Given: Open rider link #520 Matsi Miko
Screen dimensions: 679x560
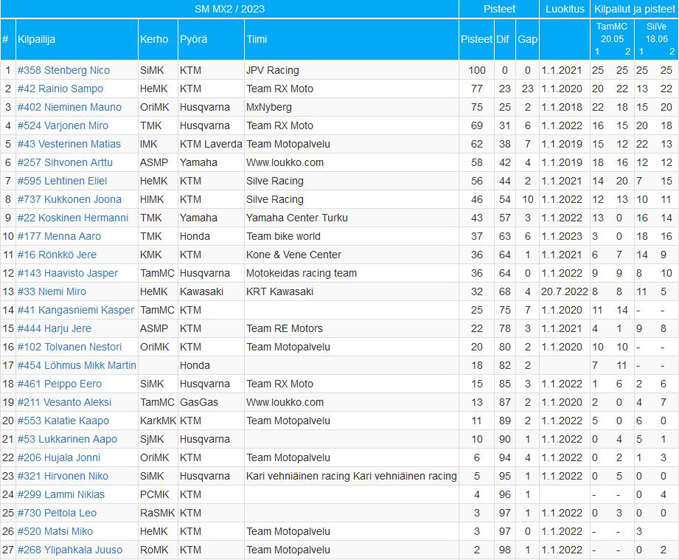Looking at the screenshot, I should 55,531.
